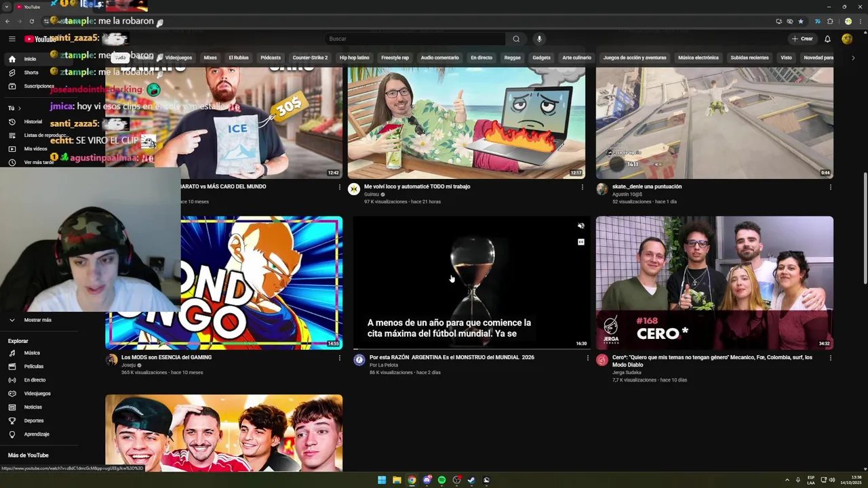Select the Visto filter chip
The image size is (868, 488).
click(x=786, y=58)
